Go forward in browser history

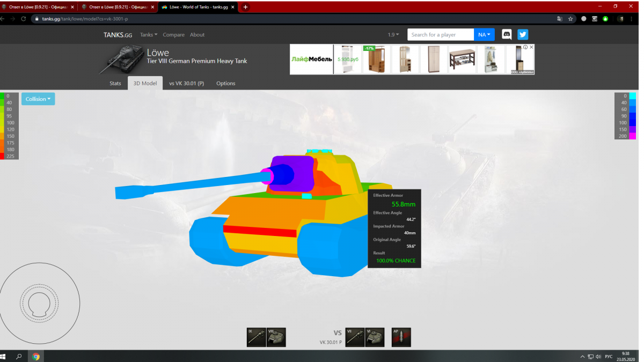coord(12,18)
